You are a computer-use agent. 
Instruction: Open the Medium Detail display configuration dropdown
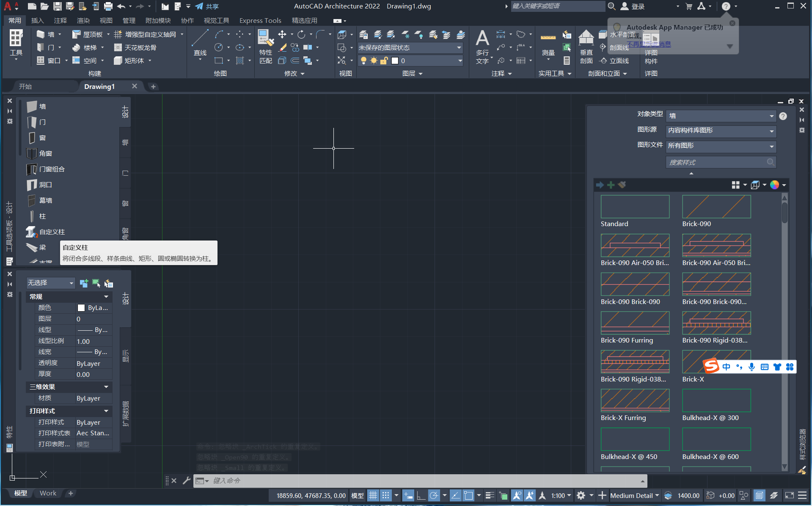634,495
